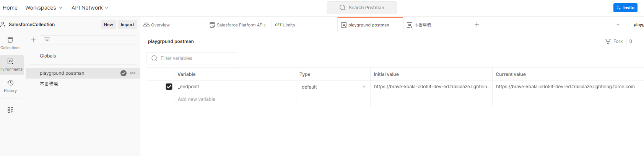
Task: Click the Import button
Action: (127, 25)
